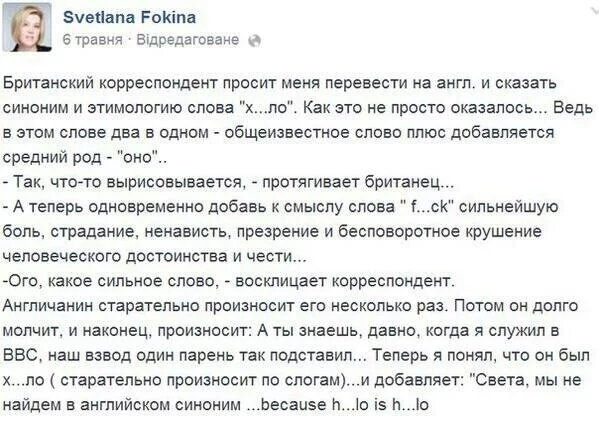Click the phrase старательно произносит по слогам

pos(201,380)
